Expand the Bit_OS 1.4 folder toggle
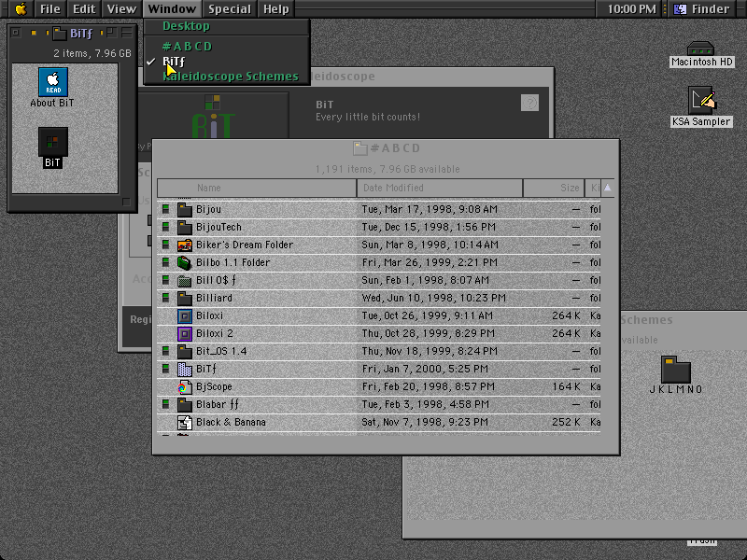Screen dimensions: 747x560 click(165, 351)
